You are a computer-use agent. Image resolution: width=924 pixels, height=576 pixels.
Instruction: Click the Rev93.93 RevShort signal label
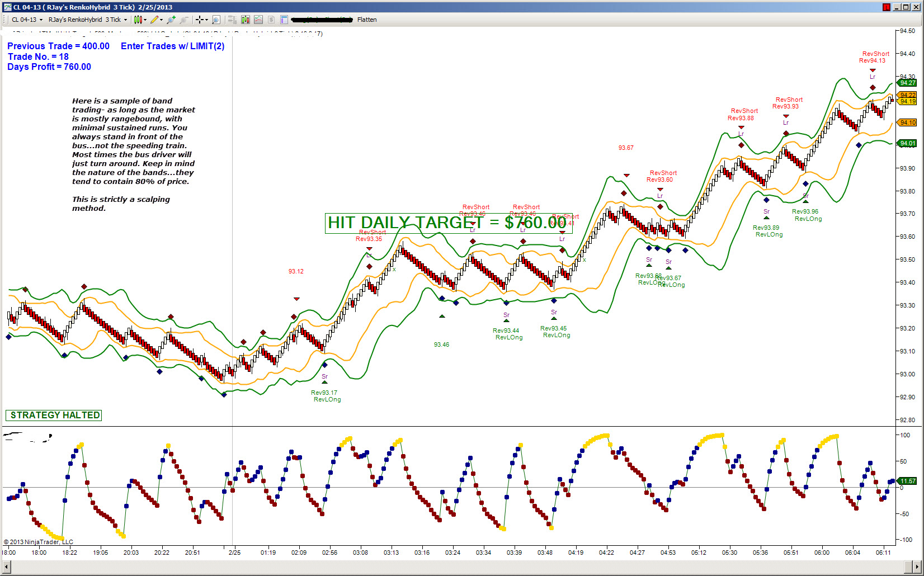point(788,103)
